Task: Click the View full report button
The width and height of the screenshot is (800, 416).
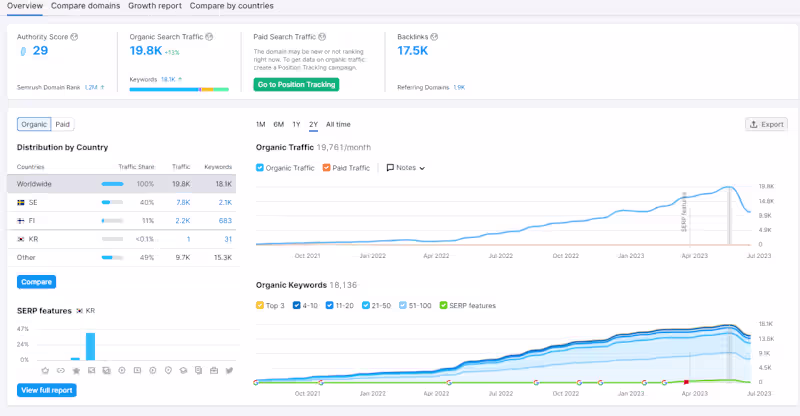Action: pyautogui.click(x=47, y=390)
